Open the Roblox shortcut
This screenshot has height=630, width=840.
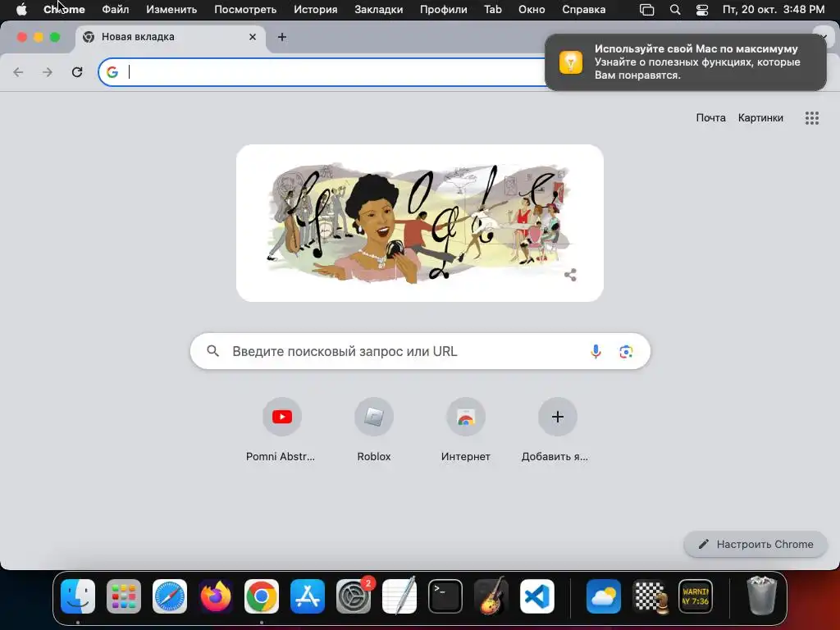[x=374, y=430]
